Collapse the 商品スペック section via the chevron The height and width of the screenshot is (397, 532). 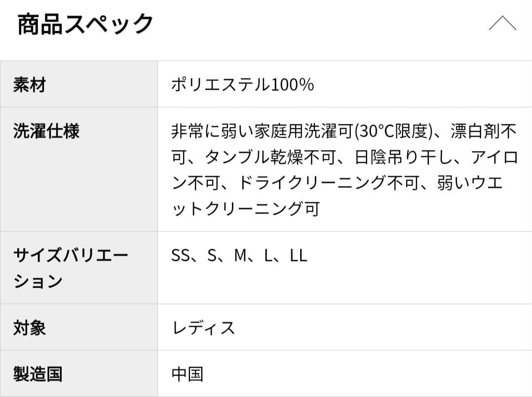point(502,23)
